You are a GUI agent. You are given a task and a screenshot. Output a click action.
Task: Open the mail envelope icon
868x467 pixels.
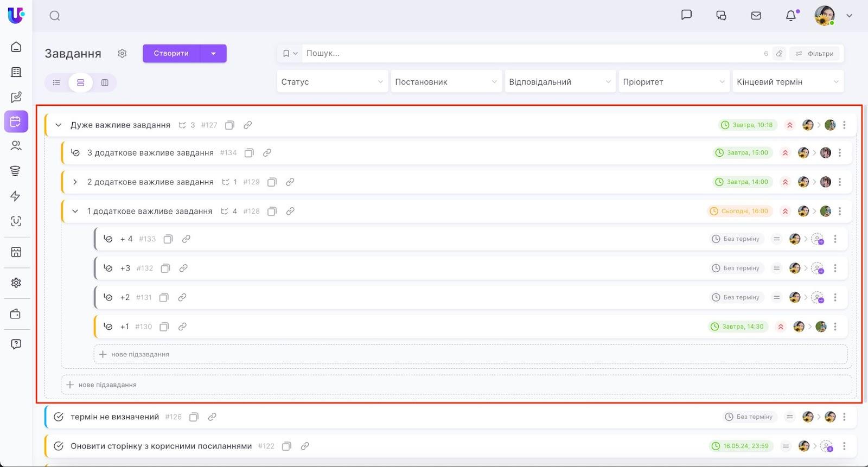coord(756,16)
